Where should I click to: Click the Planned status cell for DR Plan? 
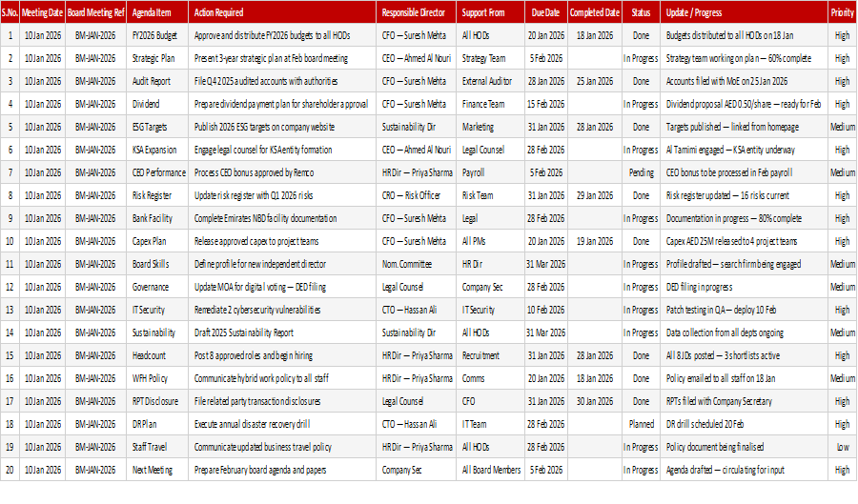click(x=641, y=424)
